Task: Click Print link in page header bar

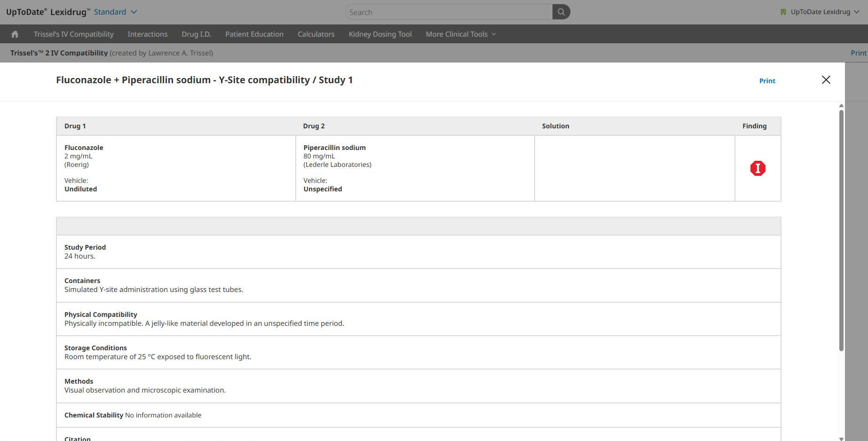Action: (x=858, y=53)
